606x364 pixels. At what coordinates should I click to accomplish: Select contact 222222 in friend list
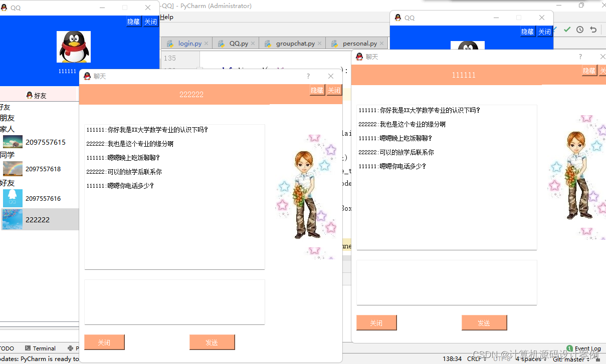tap(39, 219)
